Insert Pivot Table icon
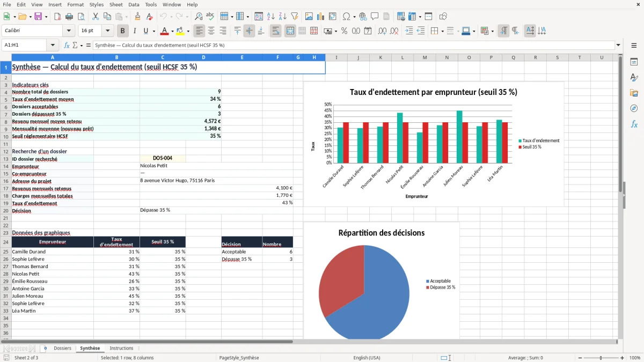The width and height of the screenshot is (644, 362). (x=333, y=17)
